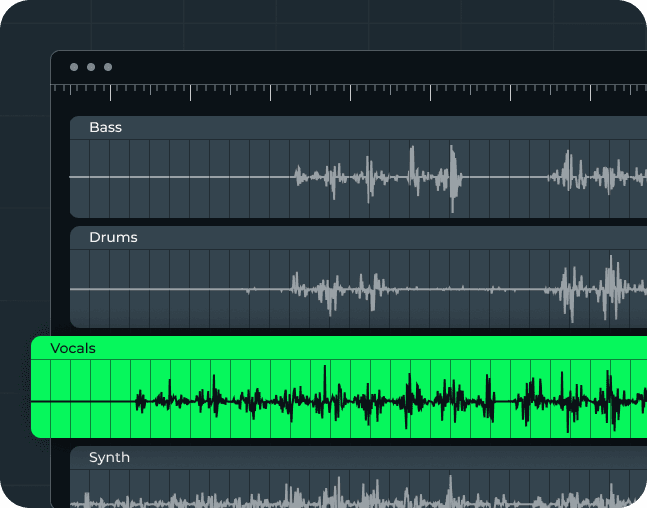
Task: Click the middle window control dot
Action: click(x=91, y=67)
